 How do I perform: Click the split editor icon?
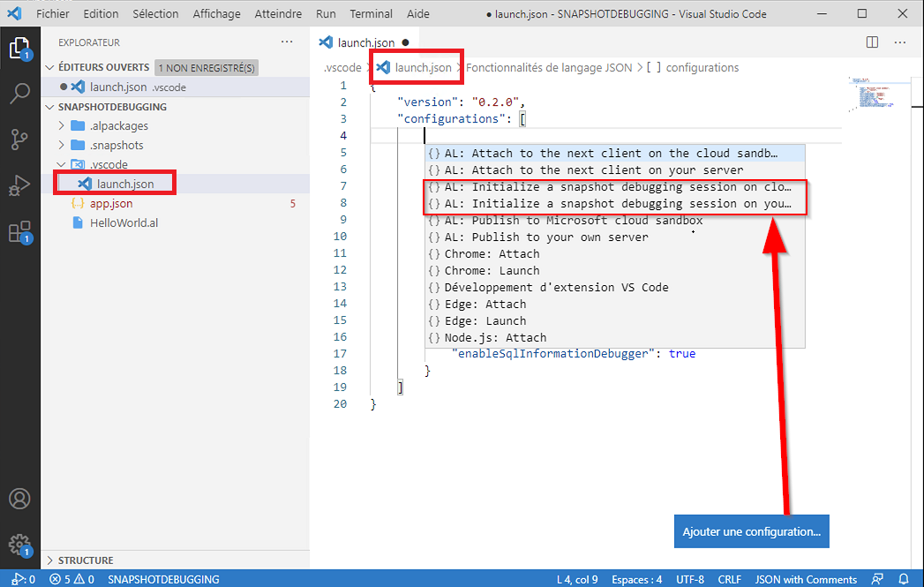(872, 42)
